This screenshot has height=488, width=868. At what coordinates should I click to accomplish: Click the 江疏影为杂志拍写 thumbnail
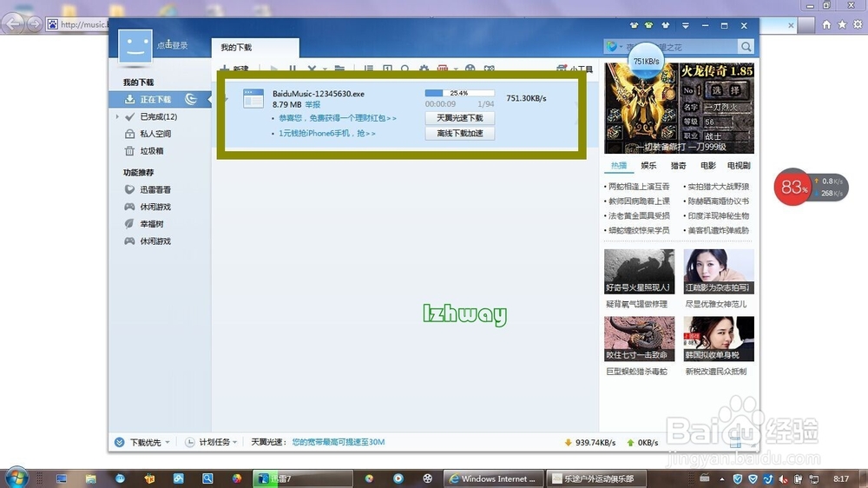tap(719, 272)
